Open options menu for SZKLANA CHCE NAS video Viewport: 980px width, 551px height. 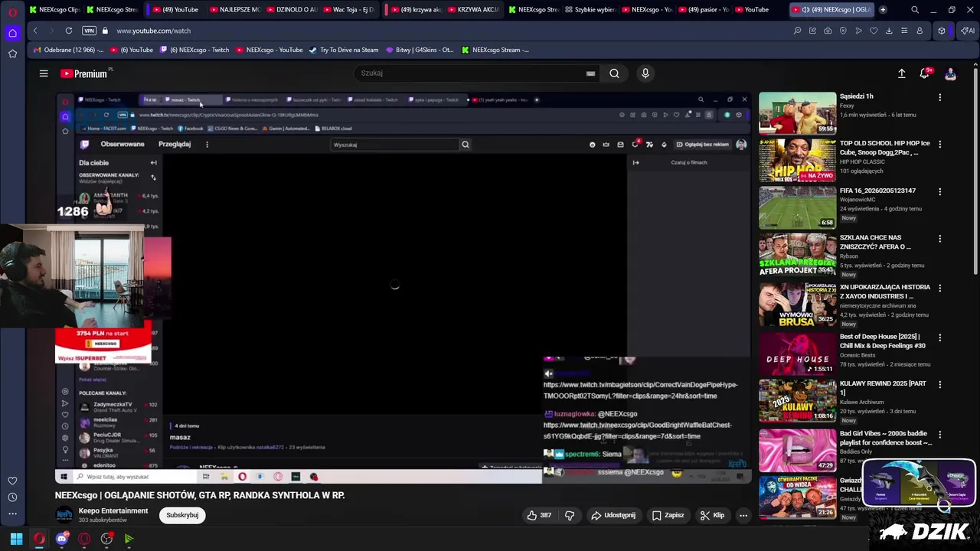pos(939,239)
